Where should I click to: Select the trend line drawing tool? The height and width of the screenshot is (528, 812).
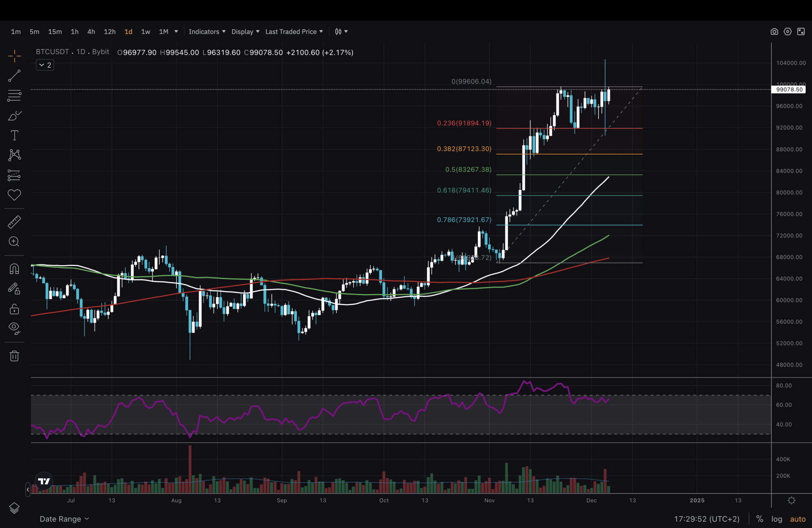pos(14,76)
